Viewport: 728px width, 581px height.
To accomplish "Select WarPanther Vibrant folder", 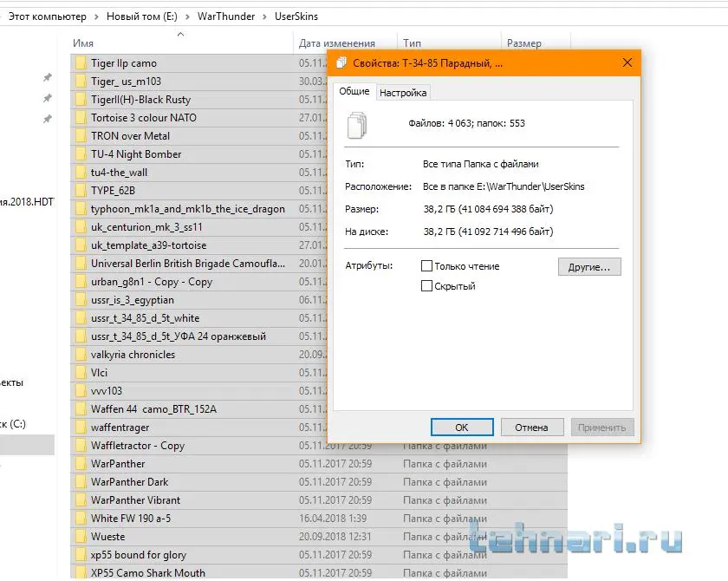I will [x=135, y=500].
